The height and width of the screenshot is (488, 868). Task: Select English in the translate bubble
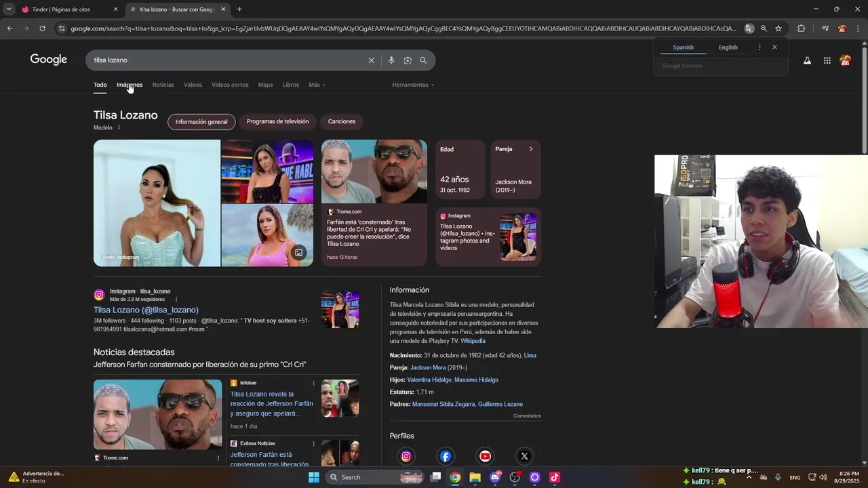pos(728,47)
